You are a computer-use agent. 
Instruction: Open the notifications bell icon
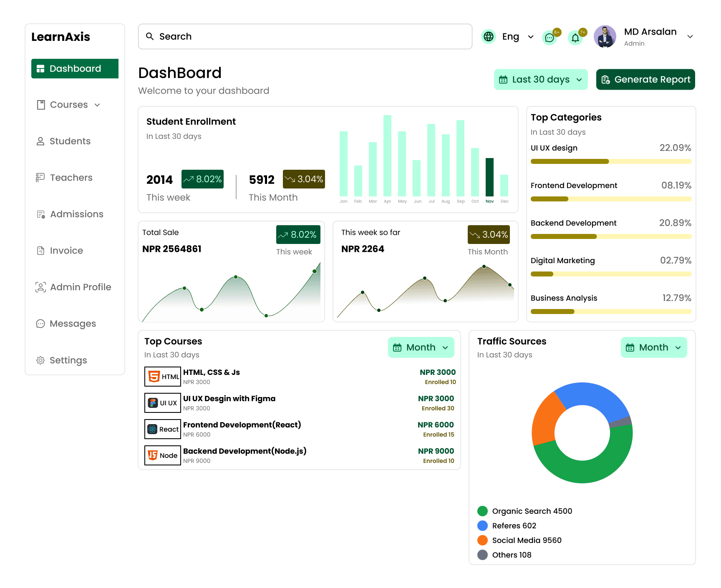[x=575, y=38]
